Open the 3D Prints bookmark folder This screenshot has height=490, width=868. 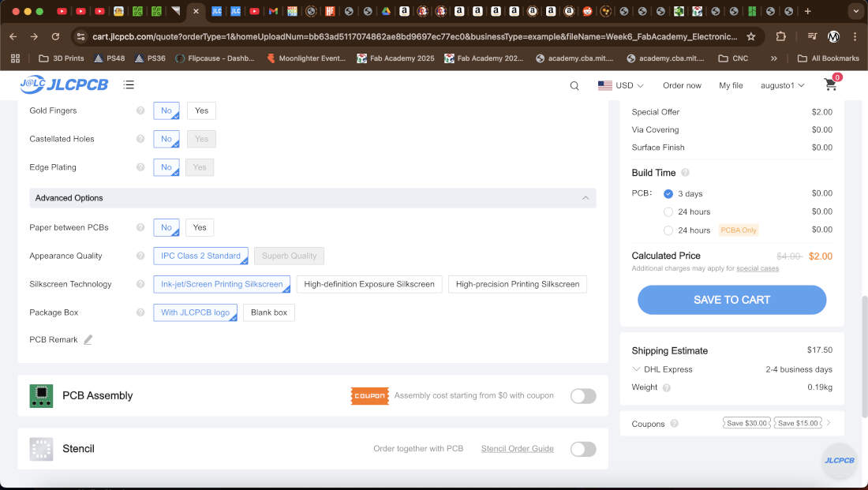point(62,58)
